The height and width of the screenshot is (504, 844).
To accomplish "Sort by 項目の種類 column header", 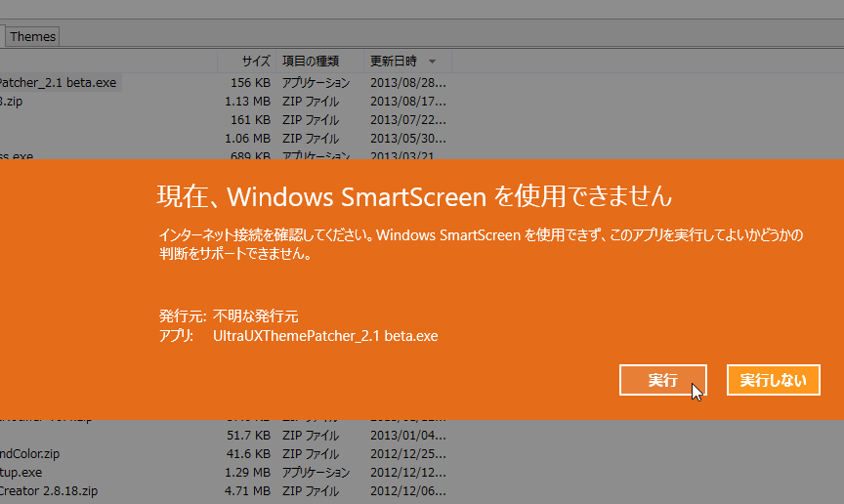I will (x=311, y=62).
